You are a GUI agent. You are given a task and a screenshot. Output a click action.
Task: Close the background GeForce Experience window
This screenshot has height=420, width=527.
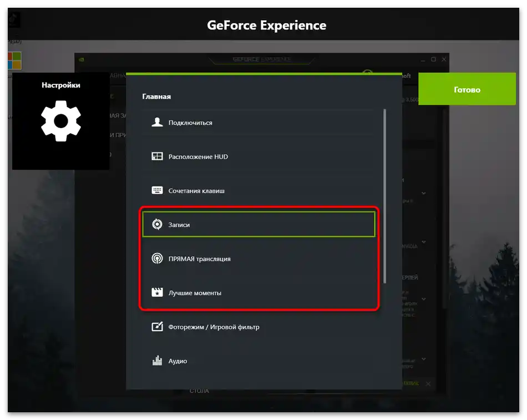pos(444,59)
